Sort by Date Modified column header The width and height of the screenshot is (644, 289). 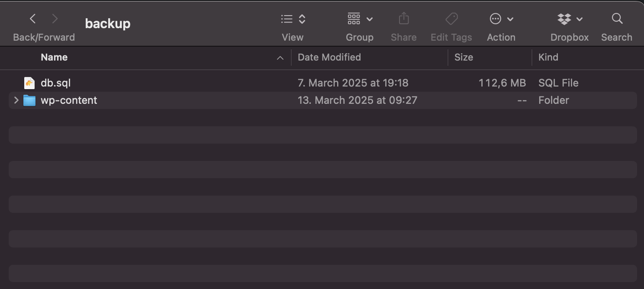329,58
